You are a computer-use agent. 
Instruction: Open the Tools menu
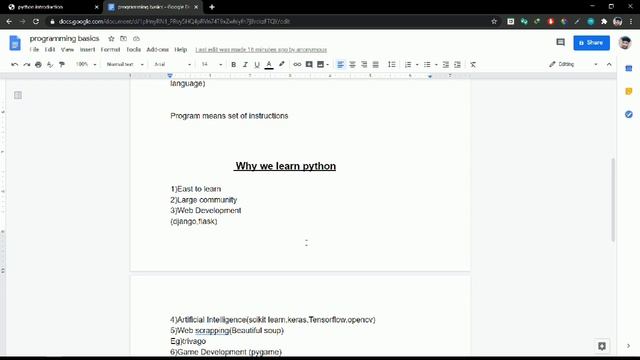133,49
